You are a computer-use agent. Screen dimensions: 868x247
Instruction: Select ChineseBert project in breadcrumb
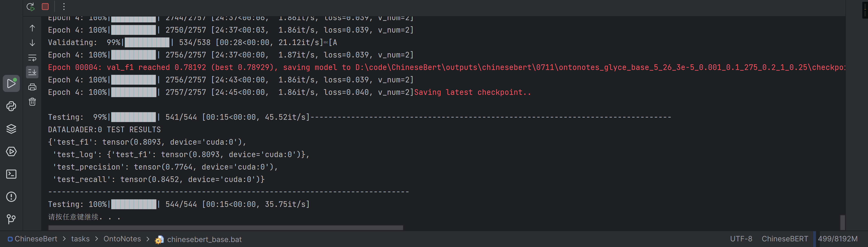33,239
